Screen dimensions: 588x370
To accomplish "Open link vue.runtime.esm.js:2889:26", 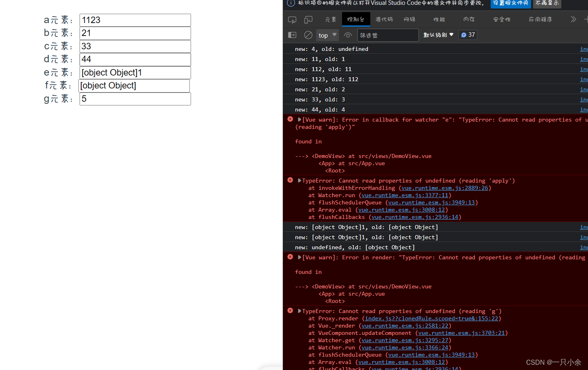I will [x=445, y=188].
